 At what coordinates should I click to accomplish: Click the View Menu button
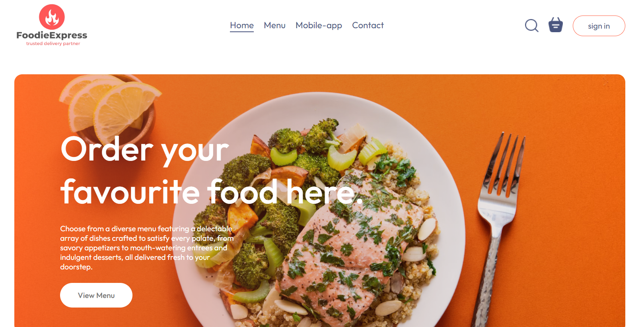(x=96, y=295)
